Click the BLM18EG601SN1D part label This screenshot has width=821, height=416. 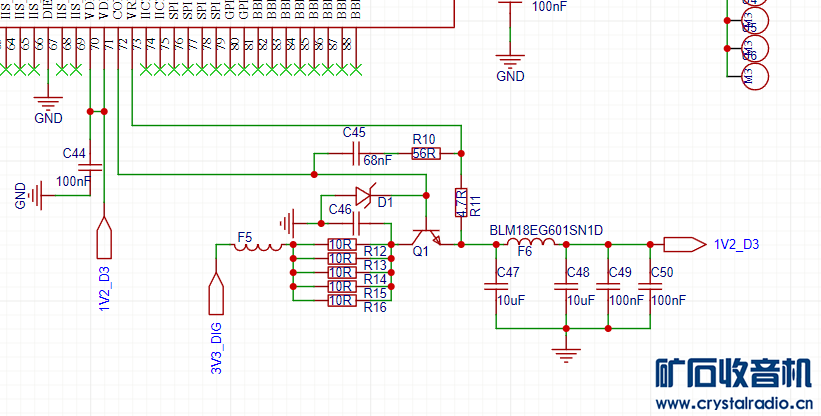coord(546,230)
